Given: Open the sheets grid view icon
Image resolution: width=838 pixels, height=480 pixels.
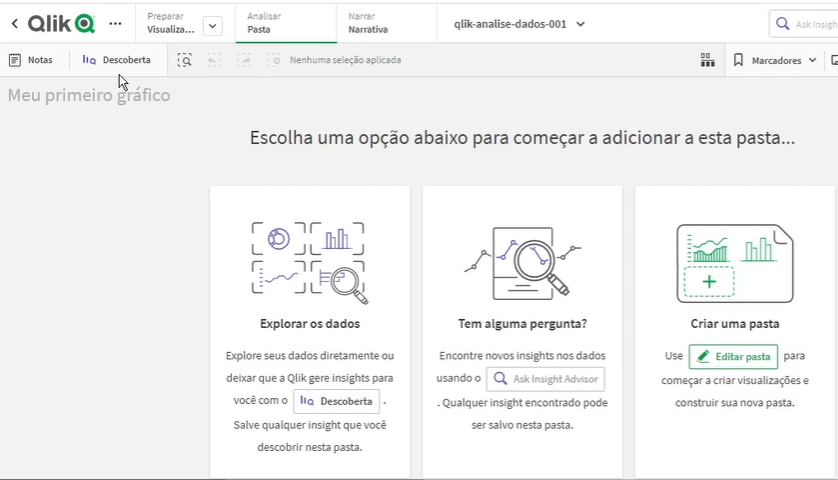Looking at the screenshot, I should pyautogui.click(x=708, y=60).
